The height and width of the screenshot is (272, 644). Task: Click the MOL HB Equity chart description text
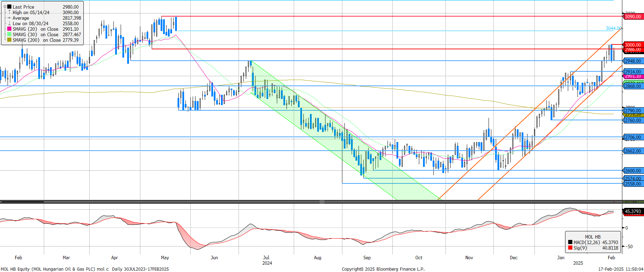tap(85, 269)
